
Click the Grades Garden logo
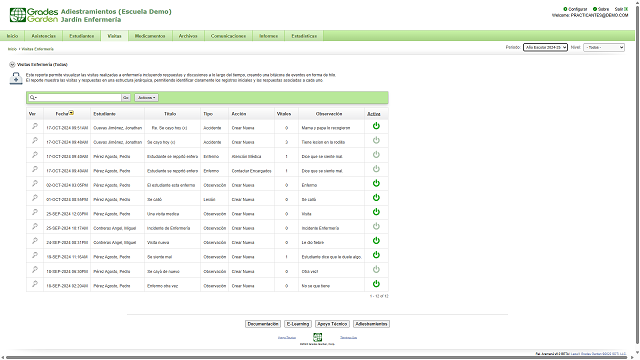coord(34,15)
